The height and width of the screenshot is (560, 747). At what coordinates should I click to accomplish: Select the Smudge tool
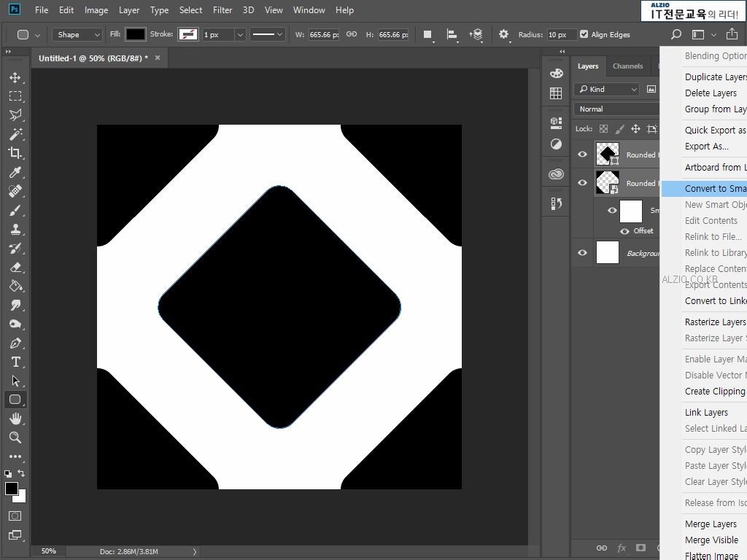tap(15, 305)
